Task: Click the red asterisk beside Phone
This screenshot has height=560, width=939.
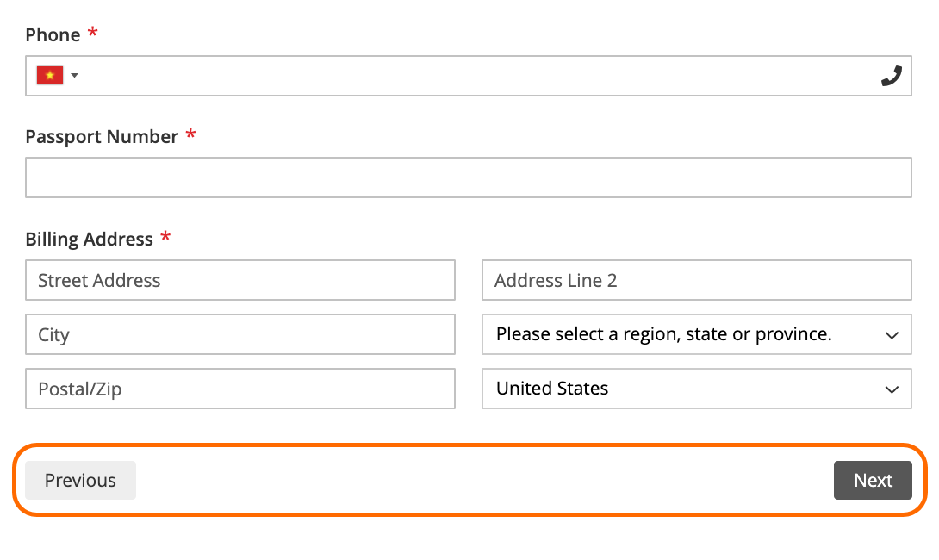Action: (93, 32)
